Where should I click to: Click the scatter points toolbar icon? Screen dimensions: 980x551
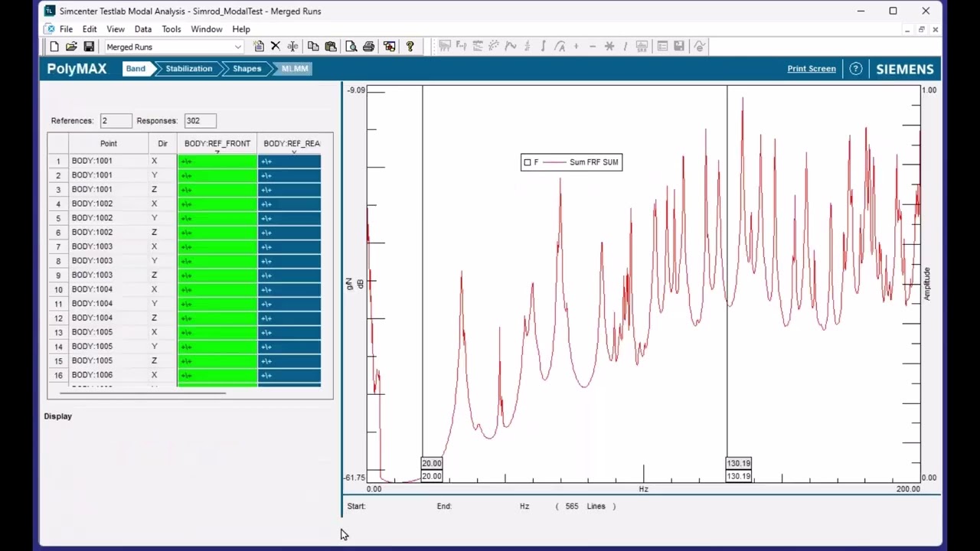tap(494, 47)
